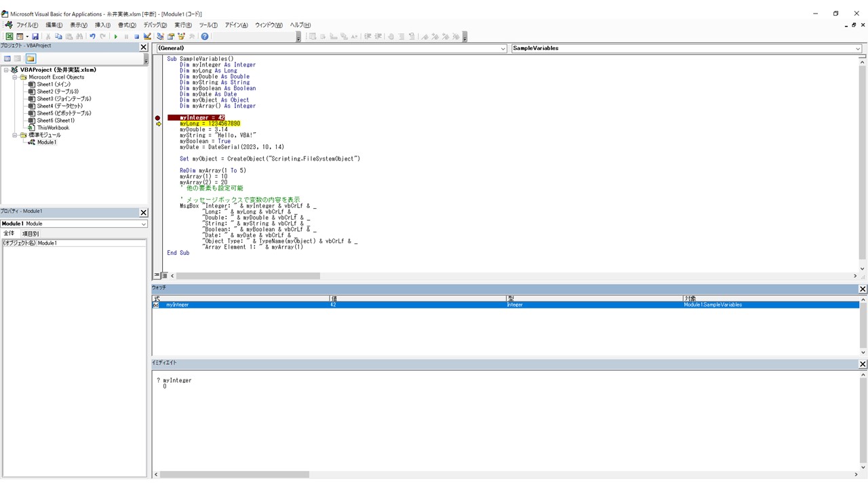Switch to Microsoft Excel view icon
This screenshot has width=868, height=488.
9,37
